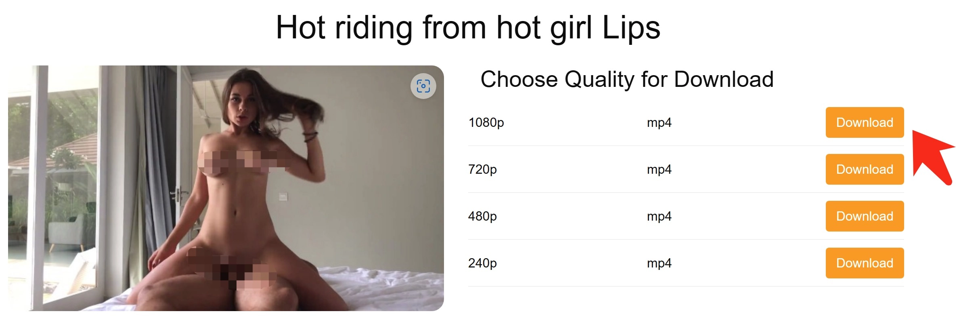Click the word Quality in the heading
The width and height of the screenshot is (980, 320).
[599, 80]
